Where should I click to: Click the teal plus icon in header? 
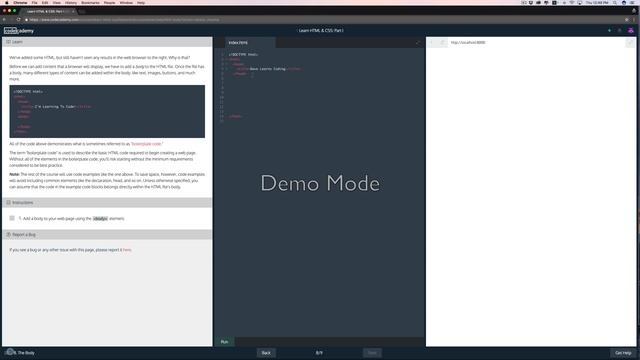pyautogui.click(x=609, y=31)
